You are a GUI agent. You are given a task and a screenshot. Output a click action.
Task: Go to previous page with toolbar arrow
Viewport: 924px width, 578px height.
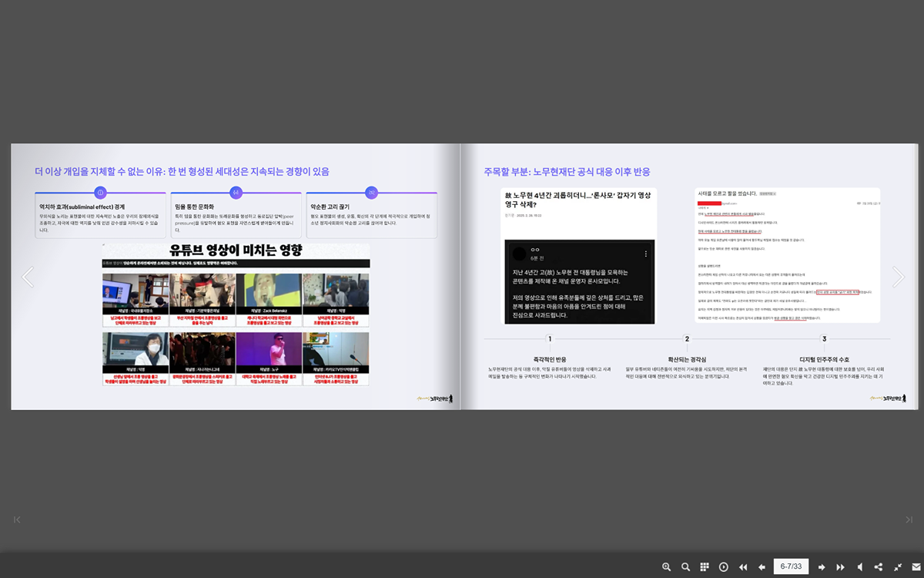[x=762, y=567]
